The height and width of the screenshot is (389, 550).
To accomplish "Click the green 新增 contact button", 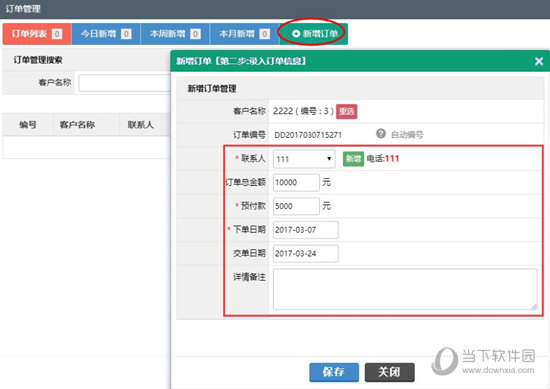I will click(x=353, y=159).
